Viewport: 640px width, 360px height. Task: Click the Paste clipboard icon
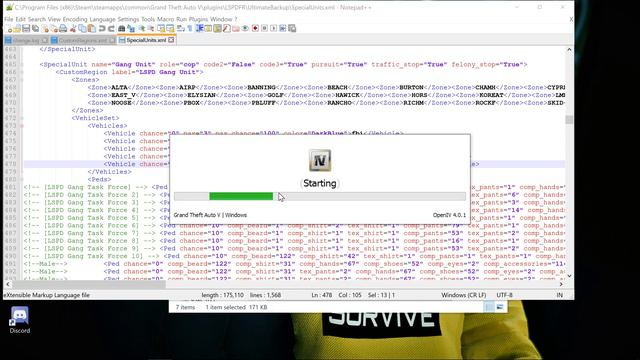click(92, 29)
